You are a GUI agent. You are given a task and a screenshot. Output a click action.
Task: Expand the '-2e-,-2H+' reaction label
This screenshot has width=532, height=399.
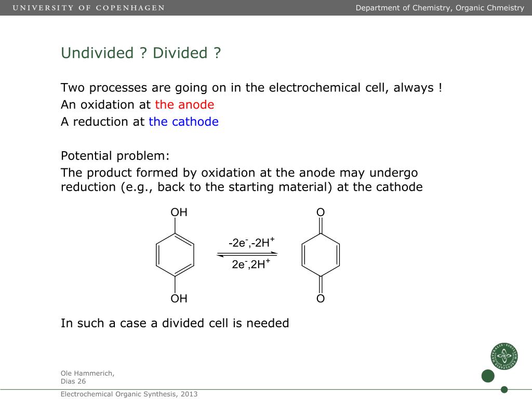coord(250,241)
